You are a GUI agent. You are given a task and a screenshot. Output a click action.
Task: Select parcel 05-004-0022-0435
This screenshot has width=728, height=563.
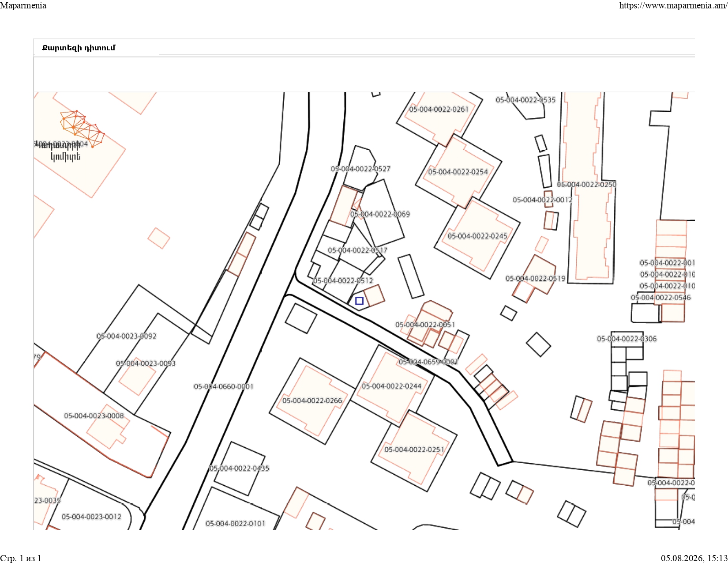click(239, 468)
